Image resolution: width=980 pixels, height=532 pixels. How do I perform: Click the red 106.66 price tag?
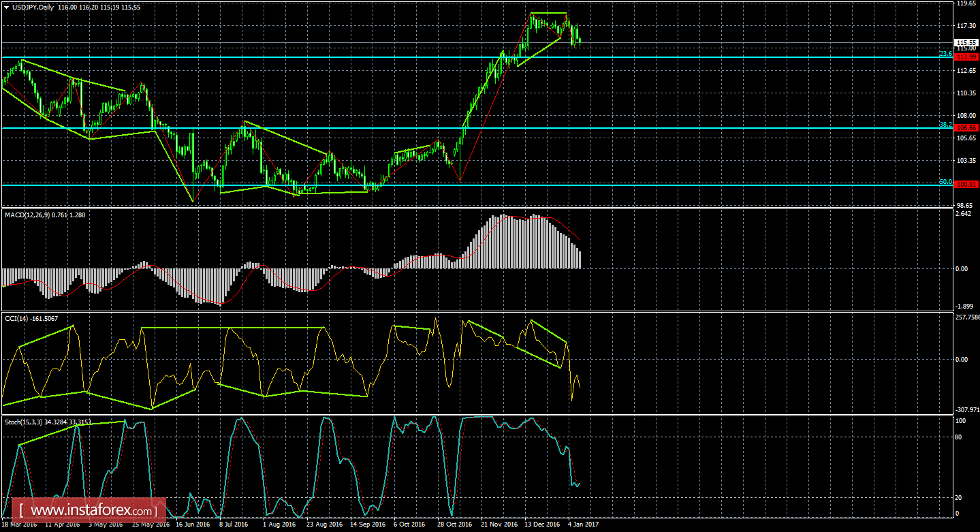click(966, 128)
